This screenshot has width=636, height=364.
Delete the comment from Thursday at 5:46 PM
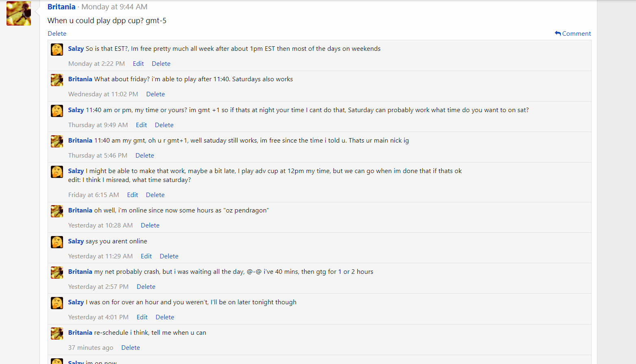[145, 156]
